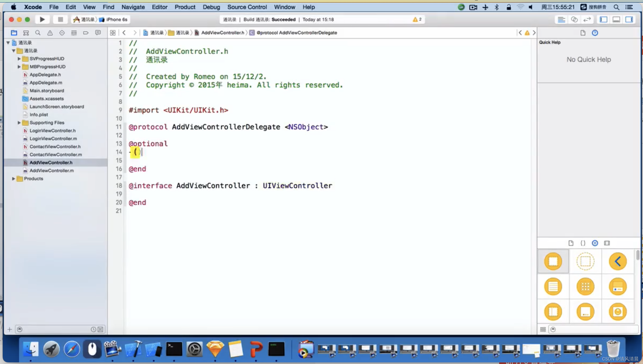Image resolution: width=643 pixels, height=364 pixels.
Task: Switch to Standard editor
Action: click(561, 19)
